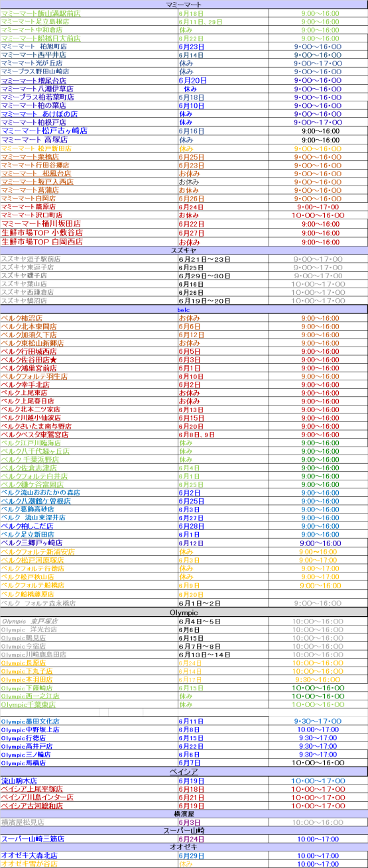This screenshot has height=868, width=368.
Task: Click the Olympic馬橋店 link
Action: 23,763
